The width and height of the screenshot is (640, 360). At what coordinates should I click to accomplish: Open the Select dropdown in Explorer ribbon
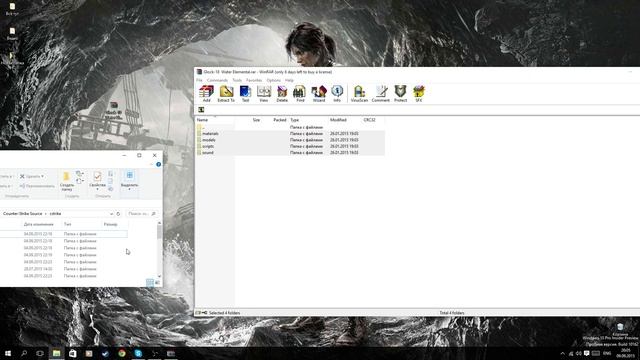pos(129,181)
